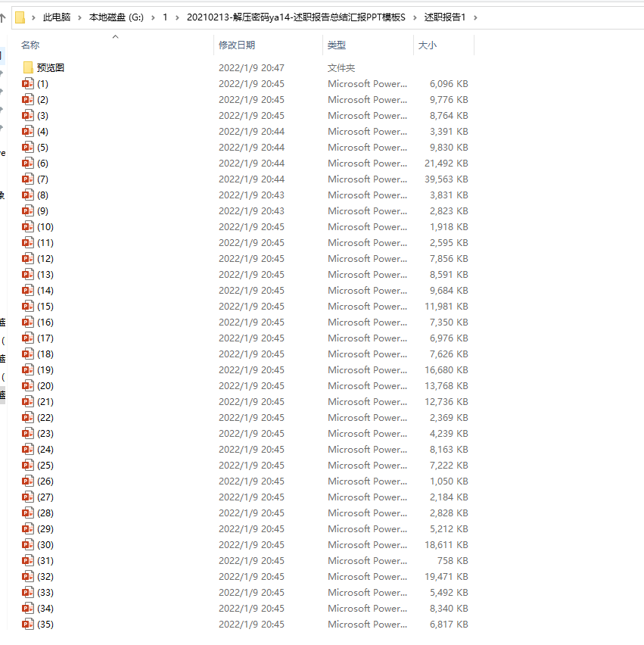The height and width of the screenshot is (645, 644).
Task: Select PowerPoint file icon for (28)
Action: tap(28, 513)
